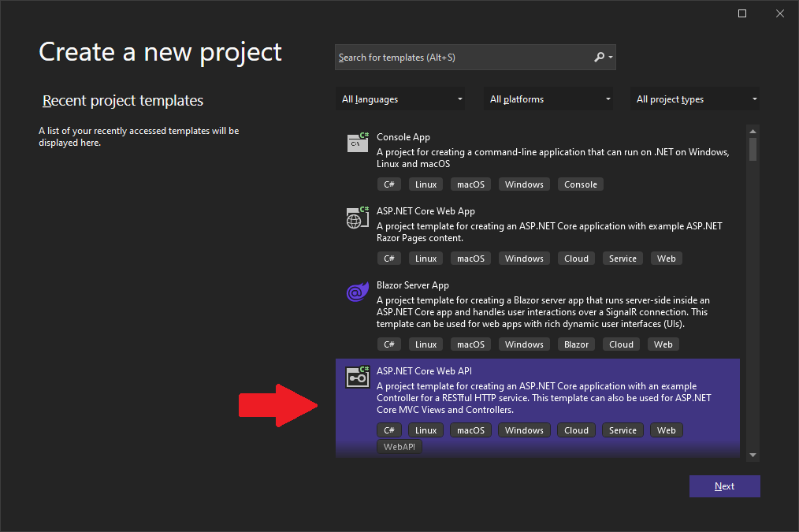Click the Next button
Viewport: 799px width, 532px height.
(x=724, y=485)
